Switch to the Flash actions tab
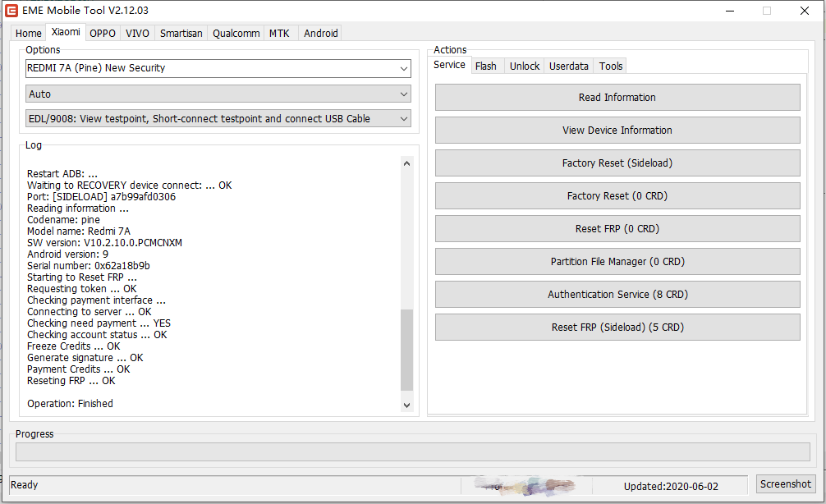 [x=486, y=66]
